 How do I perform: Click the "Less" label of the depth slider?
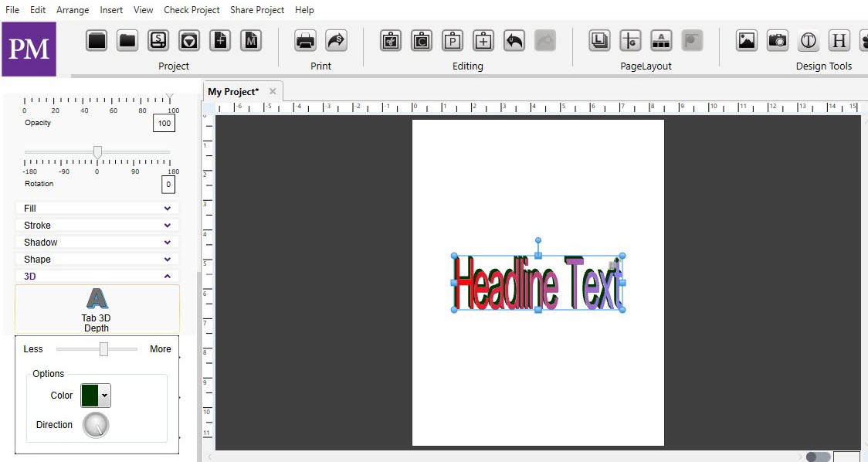point(33,349)
